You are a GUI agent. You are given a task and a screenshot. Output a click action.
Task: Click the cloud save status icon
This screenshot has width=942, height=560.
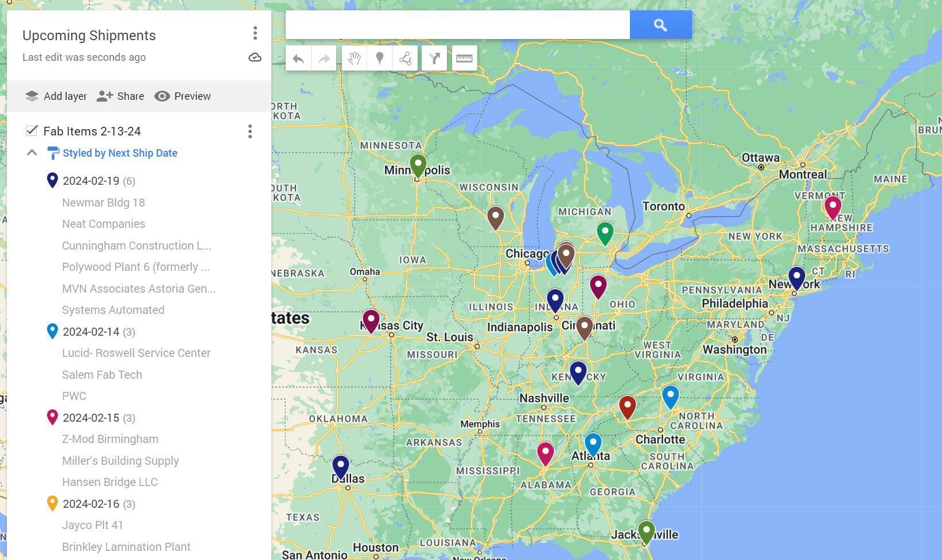coord(255,57)
